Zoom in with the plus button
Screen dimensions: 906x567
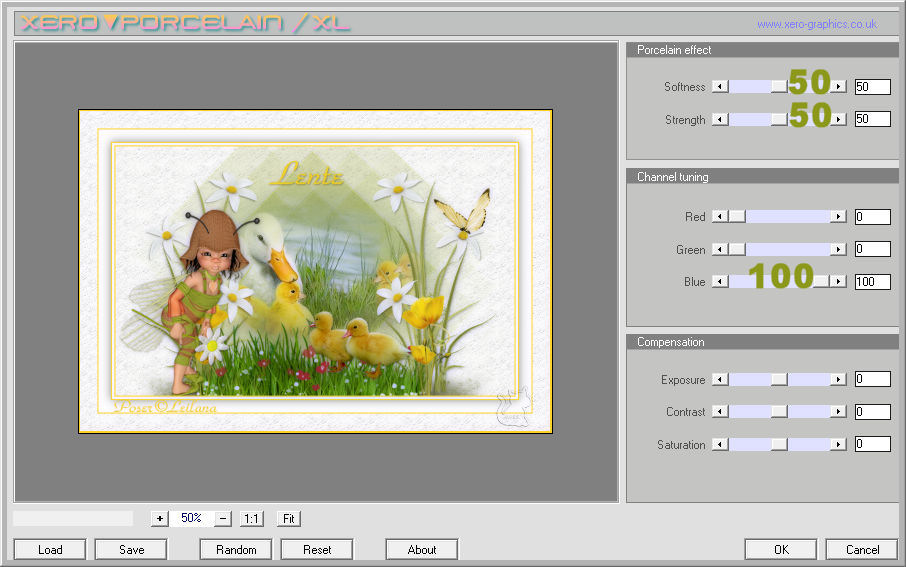tap(159, 518)
